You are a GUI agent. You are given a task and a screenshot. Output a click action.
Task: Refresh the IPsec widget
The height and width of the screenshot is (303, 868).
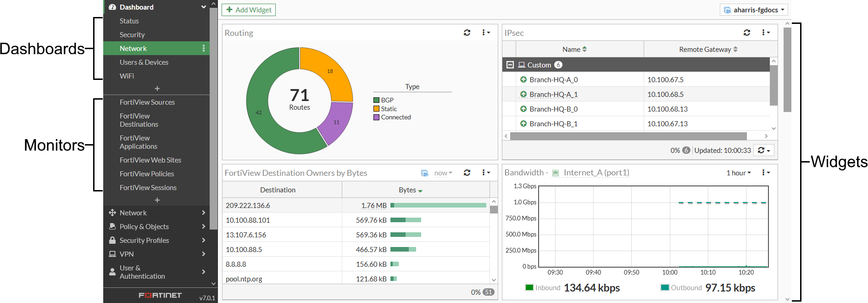click(747, 33)
